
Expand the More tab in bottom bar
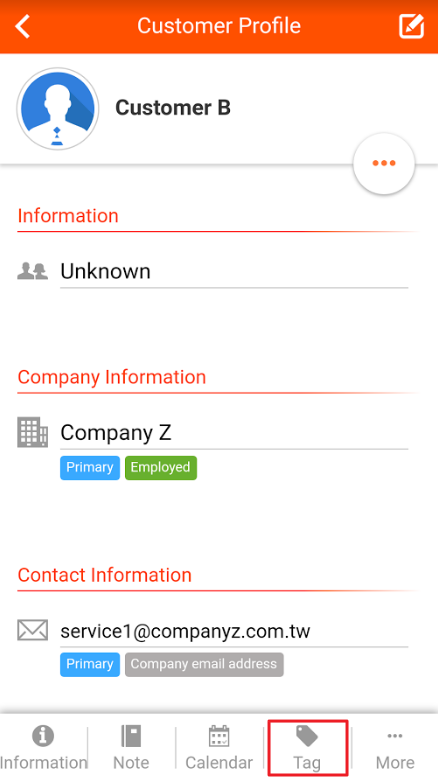pyautogui.click(x=395, y=748)
